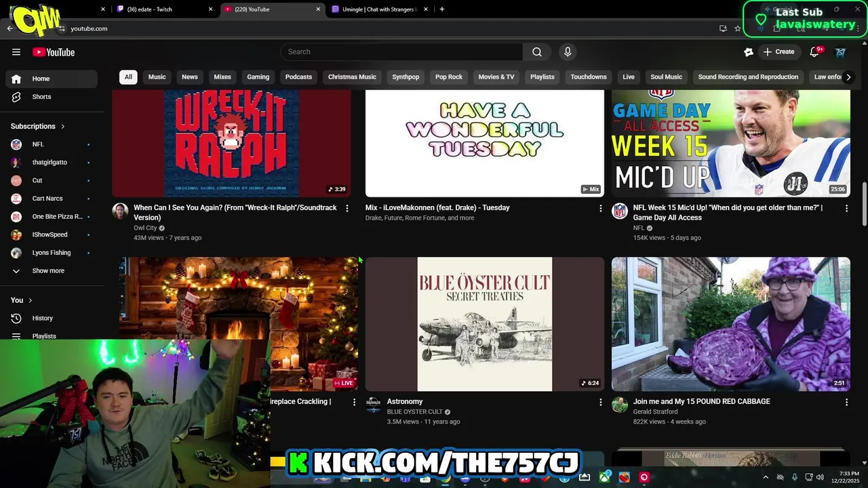Open Blue Oyster Cult channel avatar
868x488 pixels.
[374, 405]
